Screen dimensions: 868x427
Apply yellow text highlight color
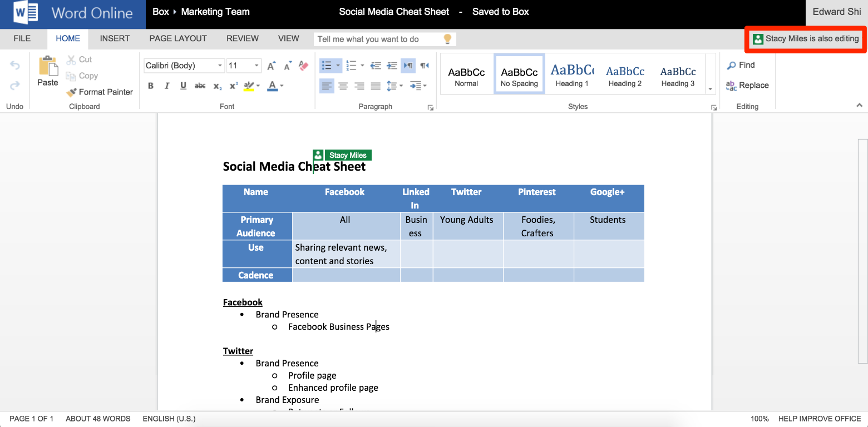click(x=249, y=86)
